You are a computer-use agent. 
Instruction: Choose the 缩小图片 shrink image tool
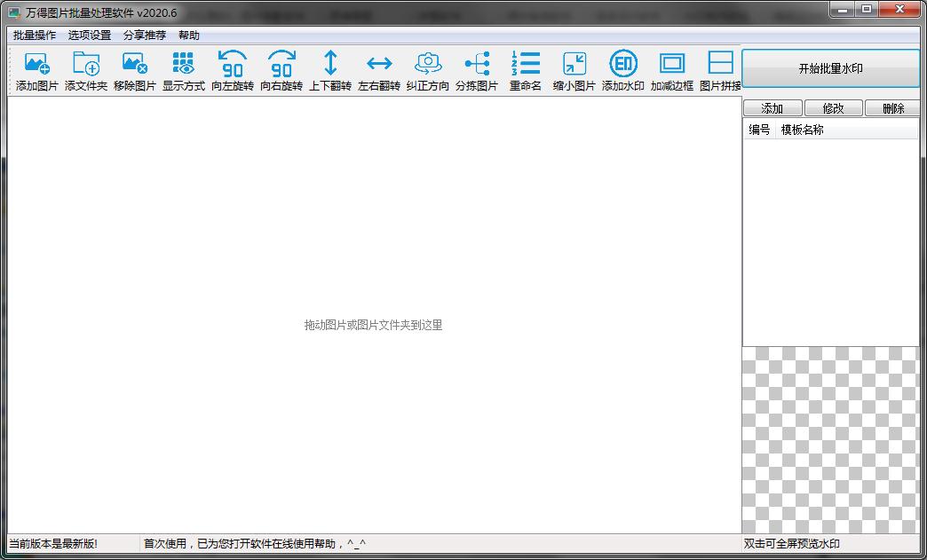coord(574,71)
